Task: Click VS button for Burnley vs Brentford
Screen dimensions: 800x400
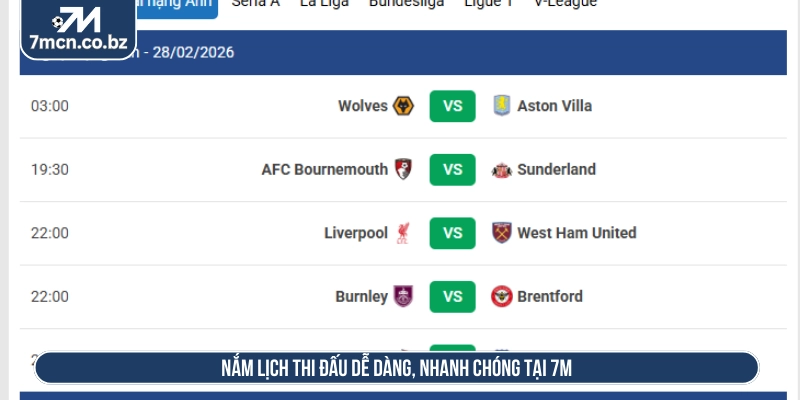Action: [453, 296]
